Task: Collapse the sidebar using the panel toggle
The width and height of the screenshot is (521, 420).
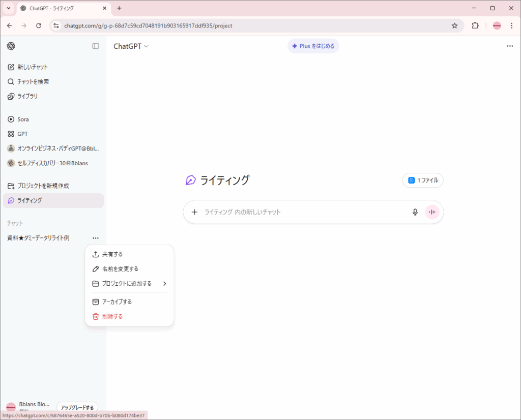Action: pos(96,46)
